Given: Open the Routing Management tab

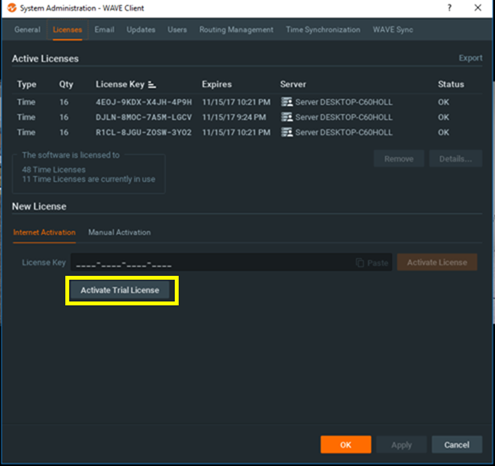Looking at the screenshot, I should point(236,30).
